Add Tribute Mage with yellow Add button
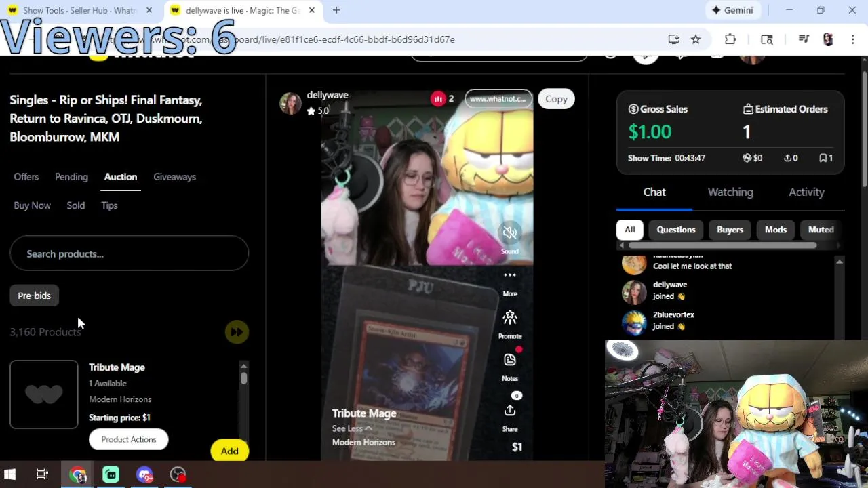868x488 pixels. pos(229,451)
